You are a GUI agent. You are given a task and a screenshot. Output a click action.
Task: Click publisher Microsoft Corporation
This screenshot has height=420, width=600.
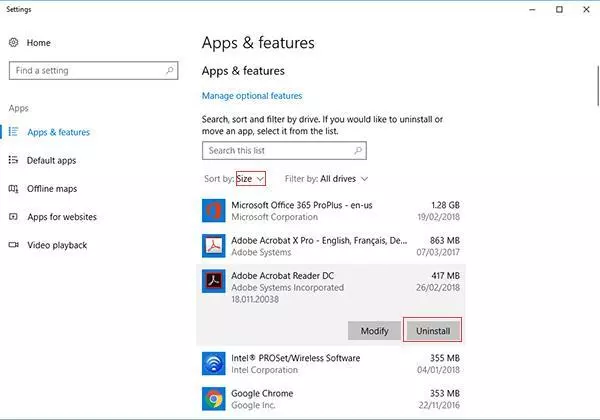(274, 217)
